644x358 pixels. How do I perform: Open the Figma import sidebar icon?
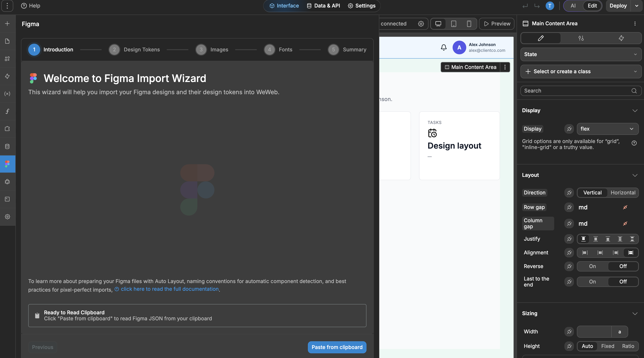click(x=7, y=164)
